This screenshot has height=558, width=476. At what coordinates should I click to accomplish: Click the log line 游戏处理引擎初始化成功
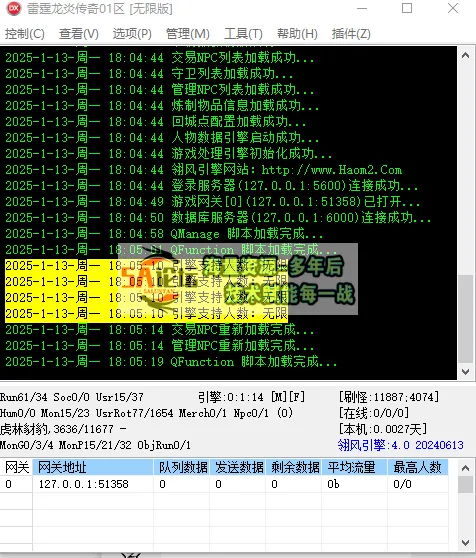click(x=169, y=154)
